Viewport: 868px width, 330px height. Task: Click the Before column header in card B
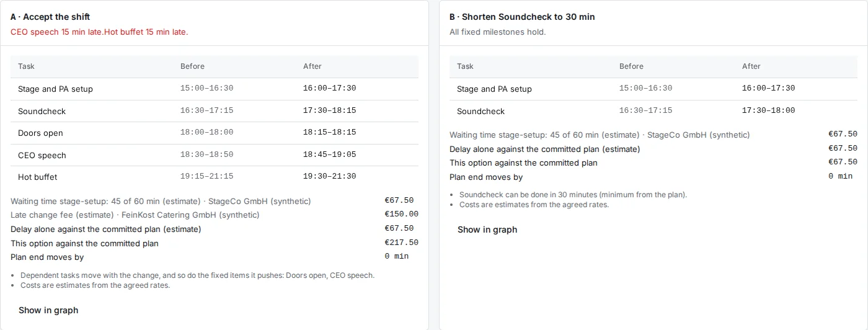(x=631, y=66)
